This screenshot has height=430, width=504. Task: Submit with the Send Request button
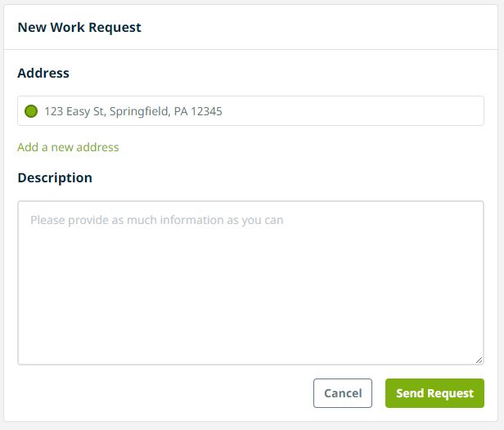[x=434, y=393]
